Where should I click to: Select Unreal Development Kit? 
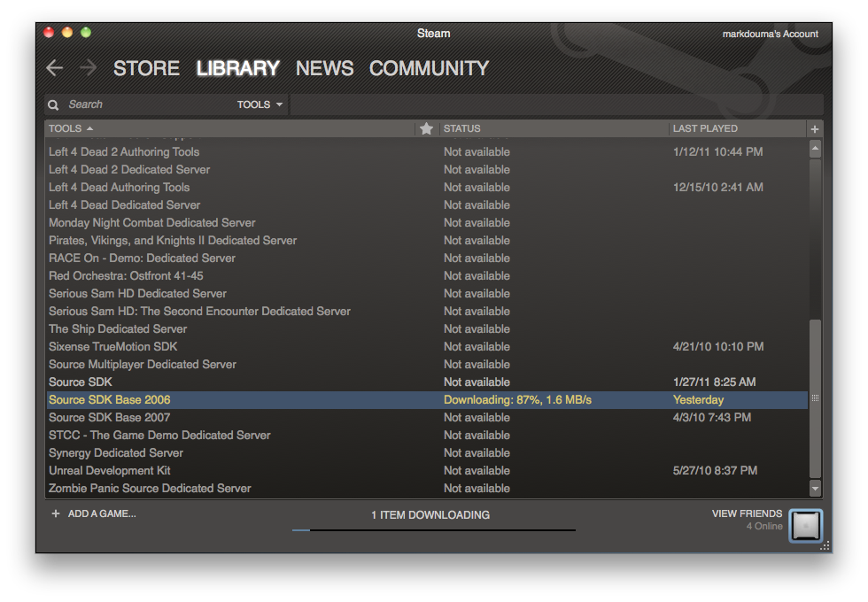[427, 470]
